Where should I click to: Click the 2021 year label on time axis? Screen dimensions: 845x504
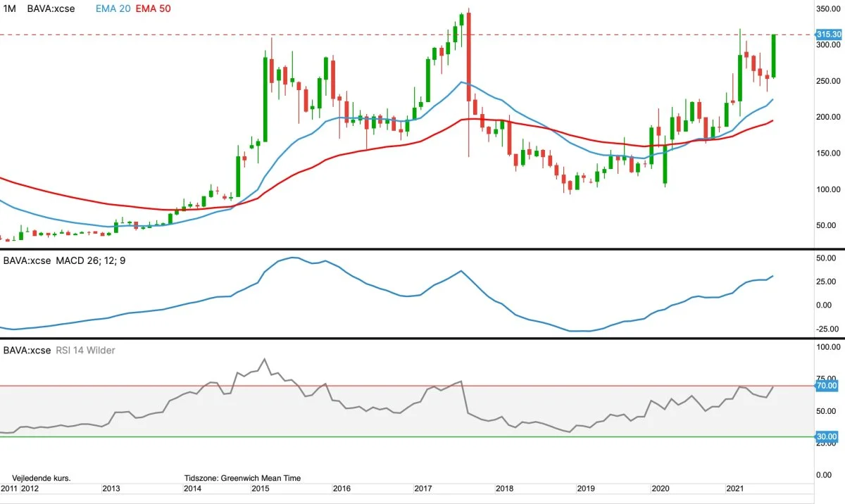click(x=735, y=488)
